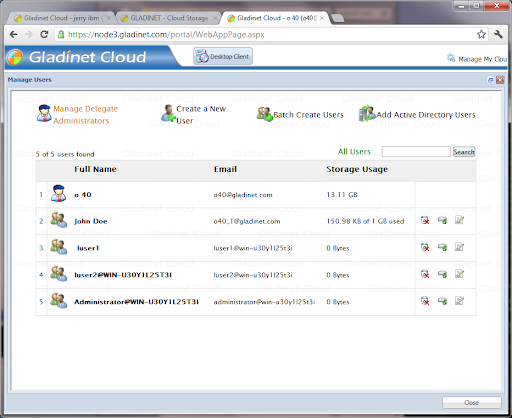
Task: Select luser2@WIN-U30Y1L25T3I name
Action: click(123, 275)
